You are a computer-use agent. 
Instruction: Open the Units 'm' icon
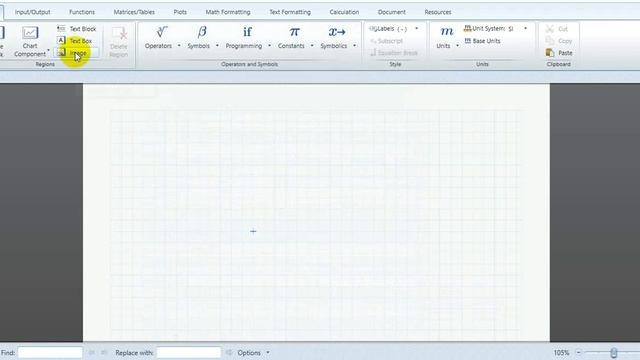click(447, 32)
